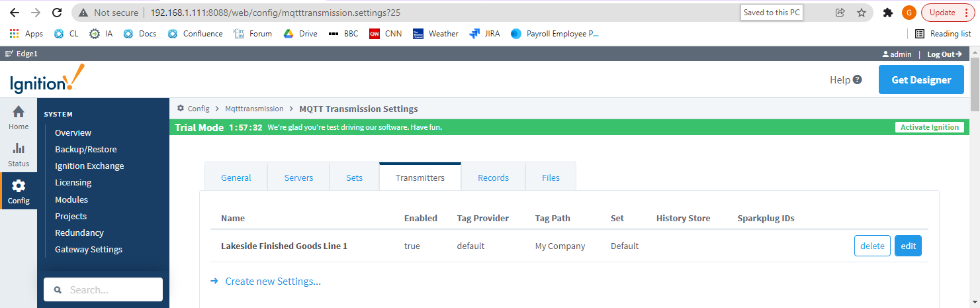Viewport: 980px width, 308px height.
Task: Bookmark this page with the star icon
Action: (x=861, y=13)
